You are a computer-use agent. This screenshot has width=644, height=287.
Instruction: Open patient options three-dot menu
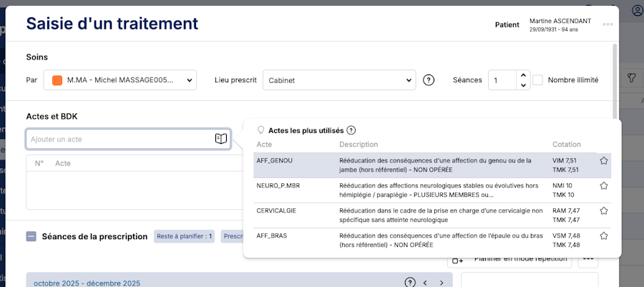click(x=608, y=24)
